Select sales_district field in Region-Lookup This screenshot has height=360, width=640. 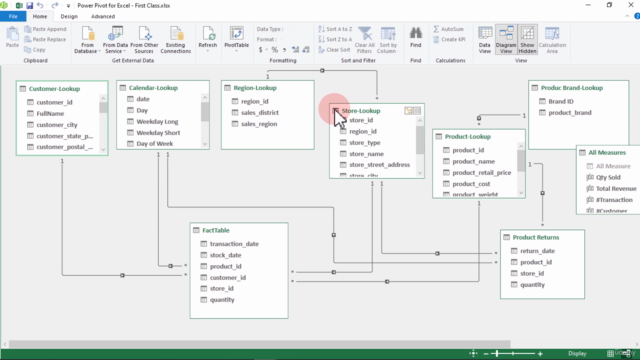[260, 113]
